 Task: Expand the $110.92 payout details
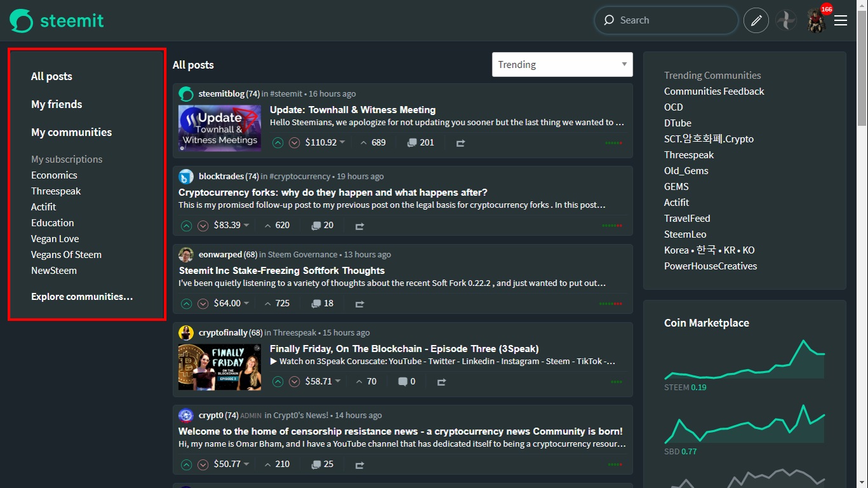(x=325, y=142)
